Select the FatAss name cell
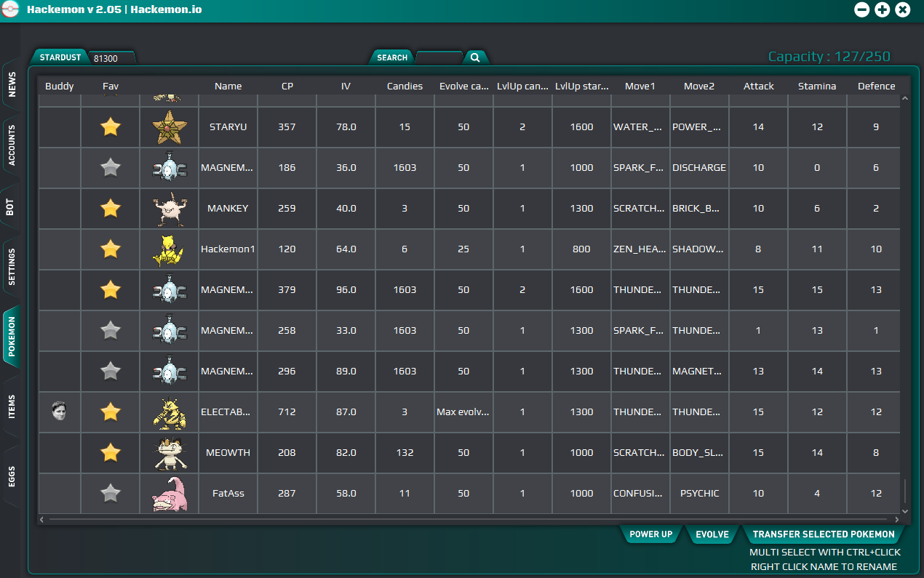 pyautogui.click(x=228, y=494)
